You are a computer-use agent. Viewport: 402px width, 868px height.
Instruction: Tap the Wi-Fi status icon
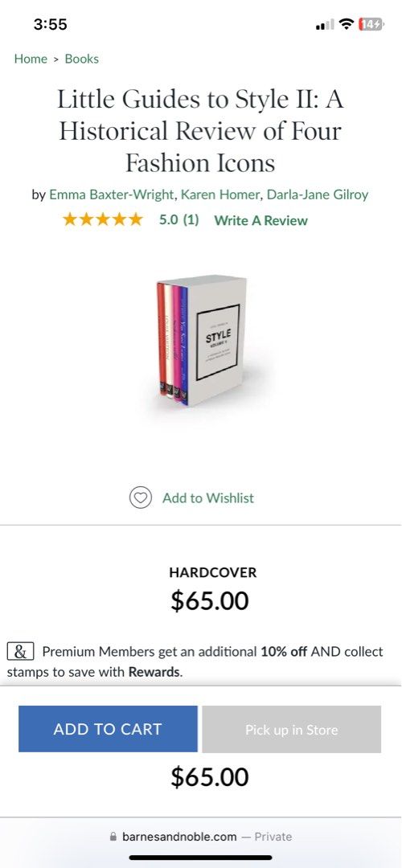pyautogui.click(x=347, y=24)
